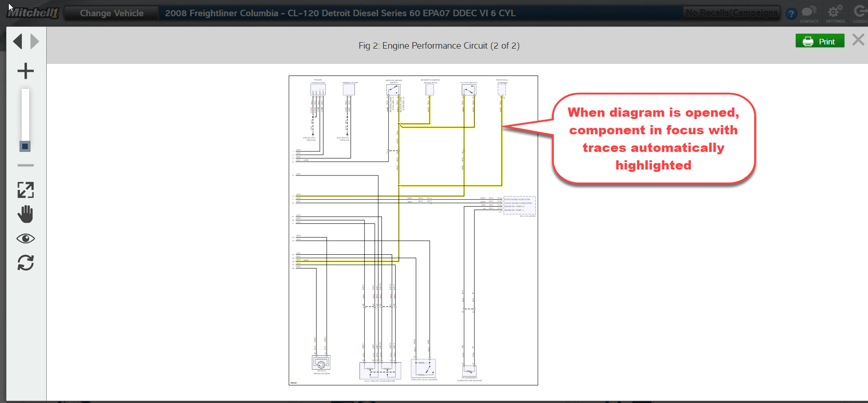Advance to the next diagram arrow
The width and height of the screenshot is (868, 403).
click(x=35, y=42)
